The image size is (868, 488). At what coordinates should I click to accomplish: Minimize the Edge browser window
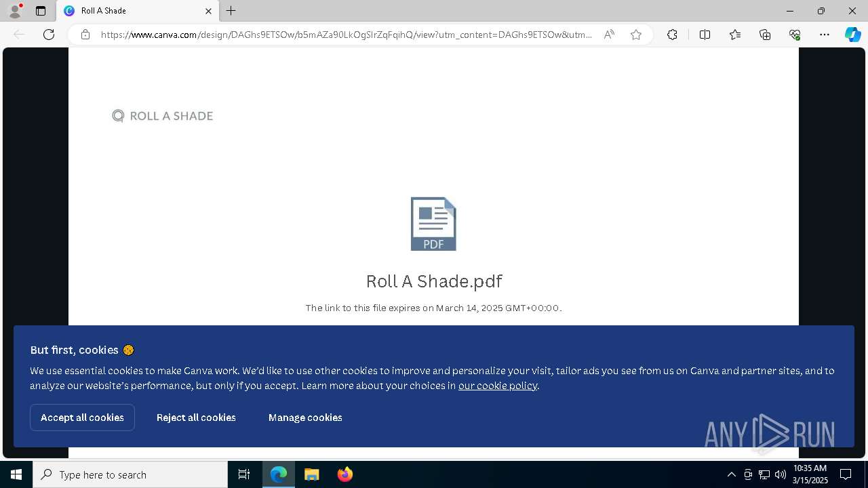790,11
